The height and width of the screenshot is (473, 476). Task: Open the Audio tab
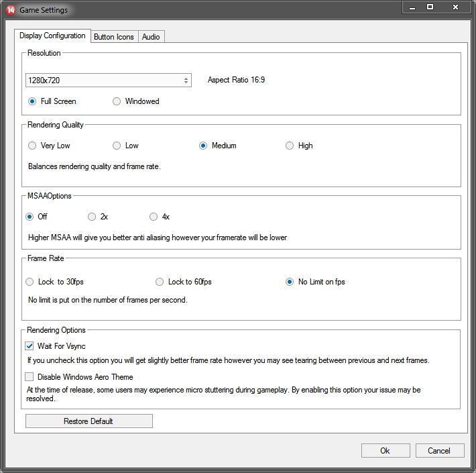coord(151,37)
